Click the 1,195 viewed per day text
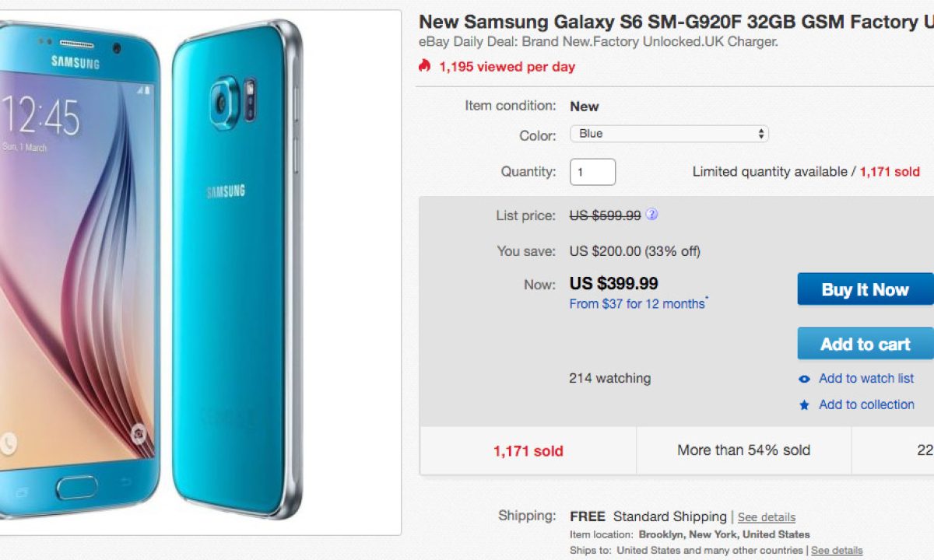Screen dimensions: 934x560 tap(507, 67)
